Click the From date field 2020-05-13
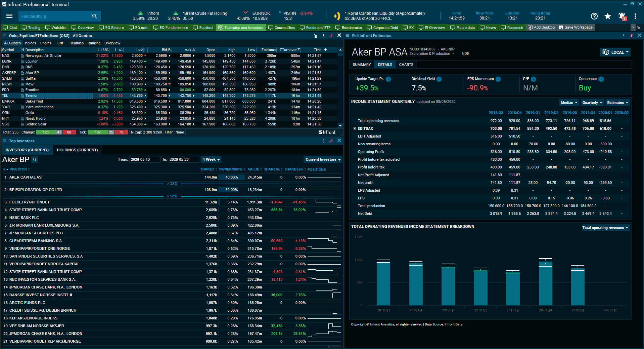 click(x=144, y=159)
